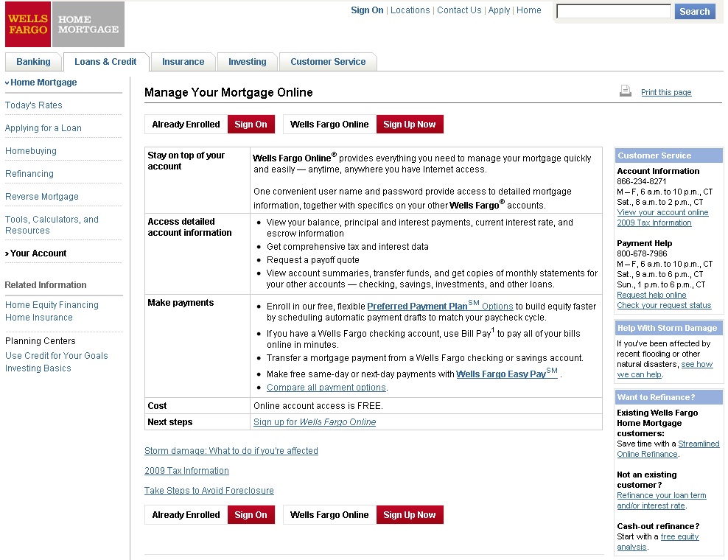Click the Wells Fargo logo
The image size is (728, 560).
[x=27, y=24]
